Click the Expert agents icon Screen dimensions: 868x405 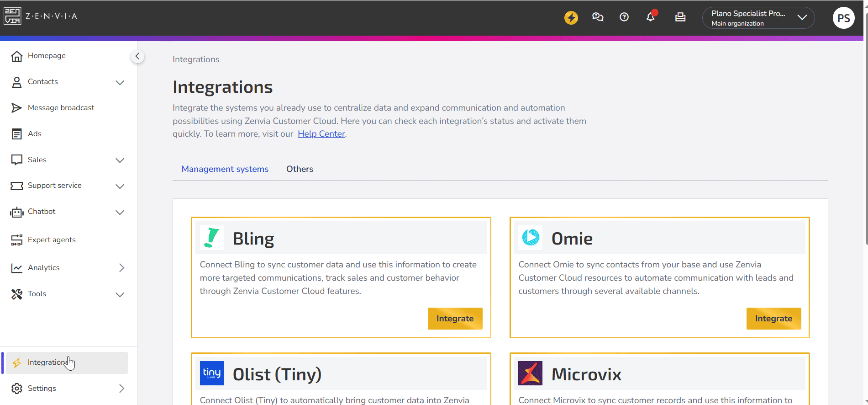[x=17, y=240]
